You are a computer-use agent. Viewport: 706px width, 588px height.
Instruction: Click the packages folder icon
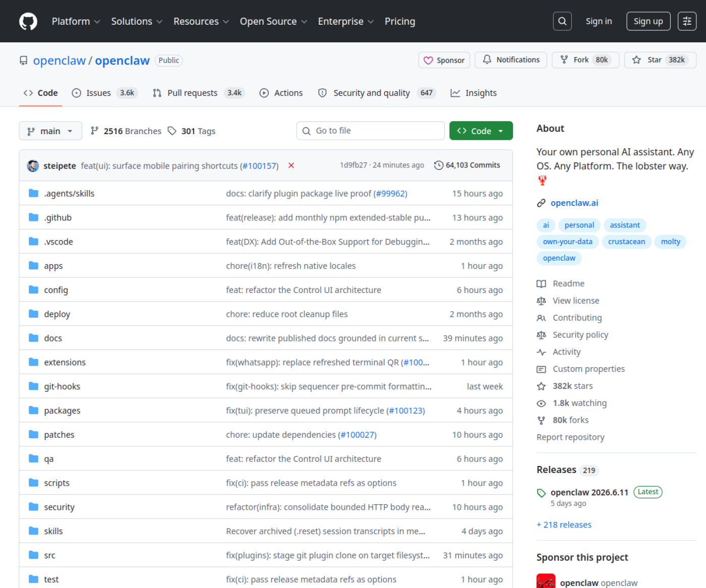pos(34,410)
